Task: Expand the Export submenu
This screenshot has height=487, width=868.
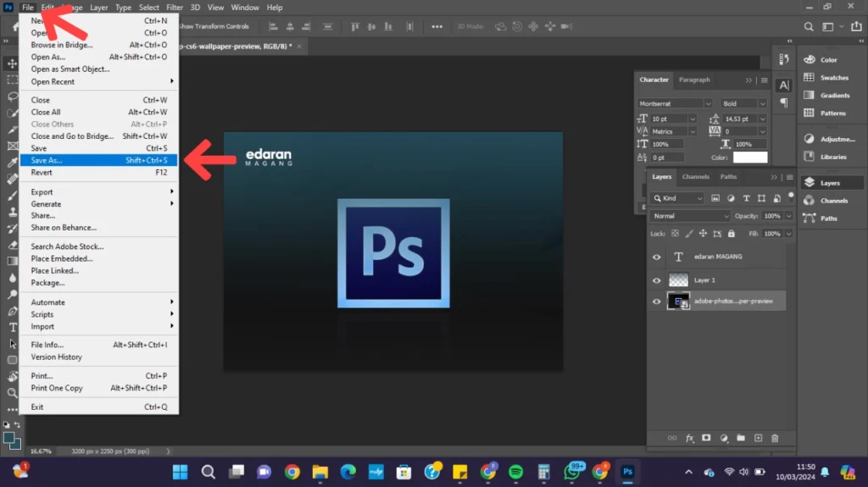Action: pos(98,192)
